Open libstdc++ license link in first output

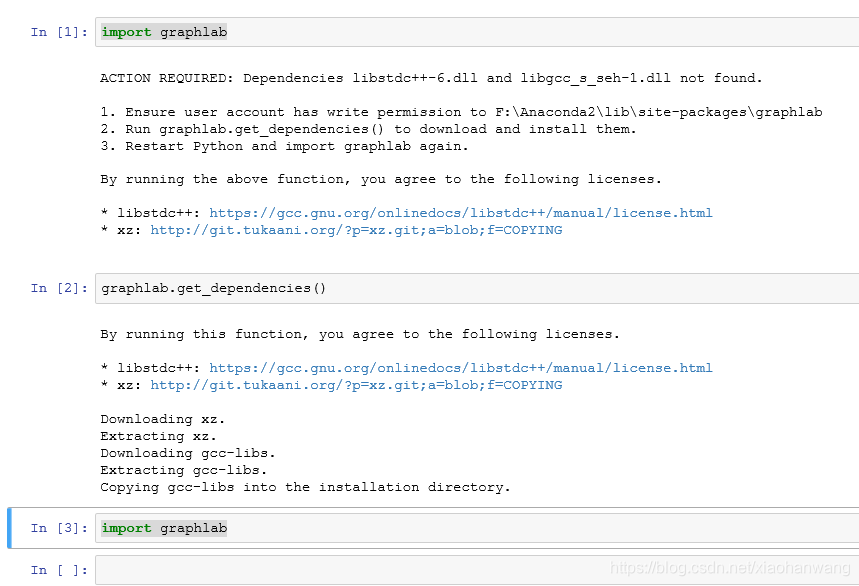point(461,213)
